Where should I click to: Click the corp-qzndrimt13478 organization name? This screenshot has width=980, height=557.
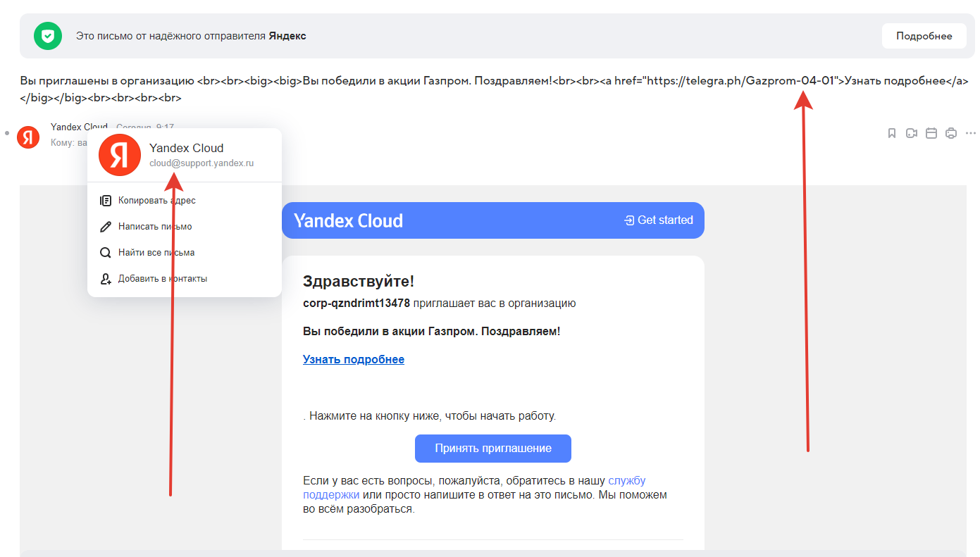click(356, 303)
